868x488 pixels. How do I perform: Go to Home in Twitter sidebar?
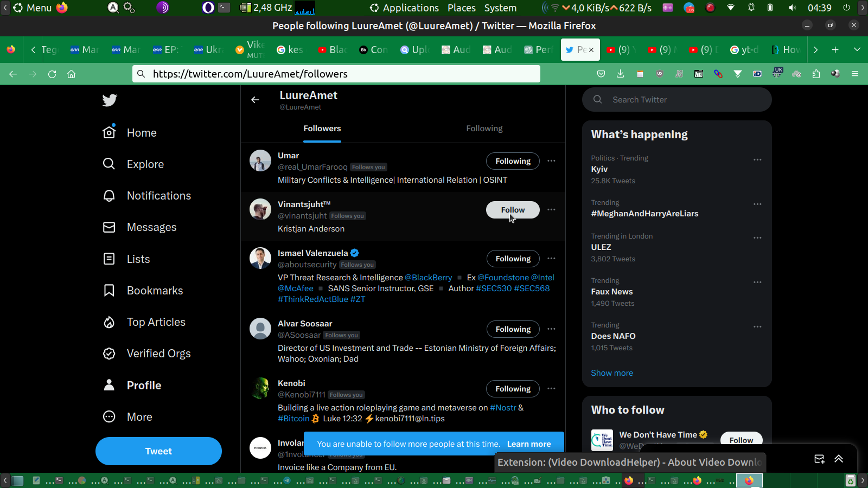point(130,133)
